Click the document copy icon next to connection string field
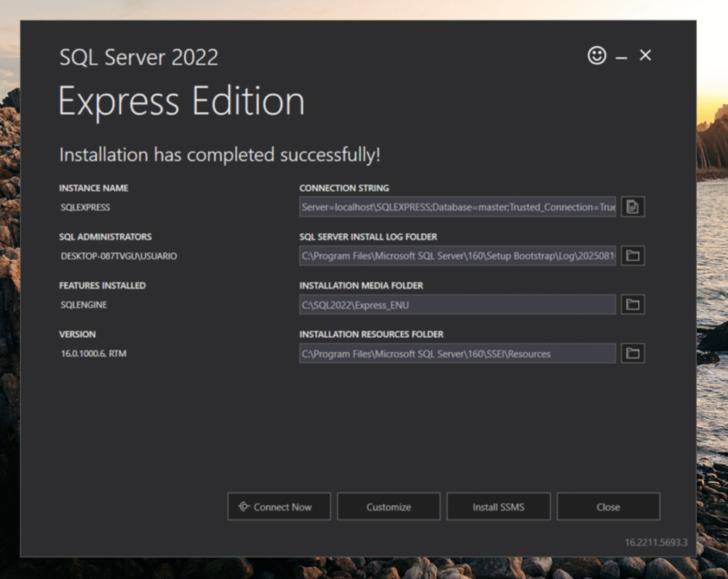Image resolution: width=728 pixels, height=579 pixels. tap(632, 206)
